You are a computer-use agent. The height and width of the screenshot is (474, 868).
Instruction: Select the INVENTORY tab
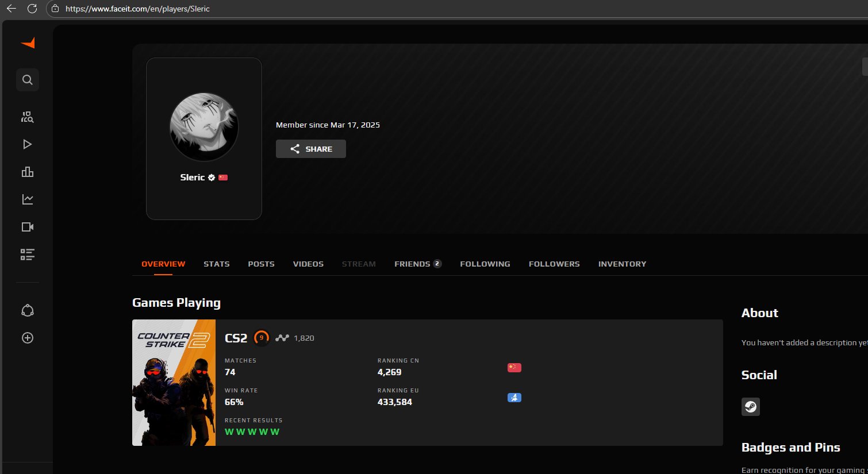tap(622, 264)
